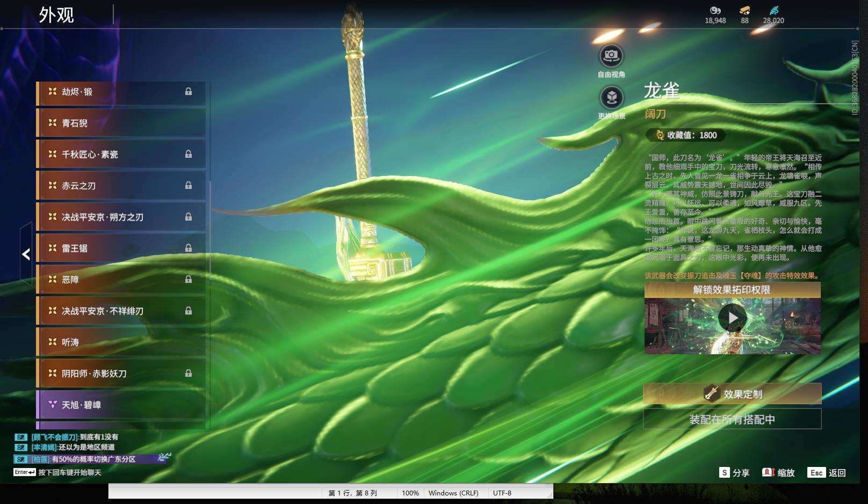Click the lock icon on 阴阳师·赤影妖刀
The height and width of the screenshot is (504, 868).
click(189, 373)
